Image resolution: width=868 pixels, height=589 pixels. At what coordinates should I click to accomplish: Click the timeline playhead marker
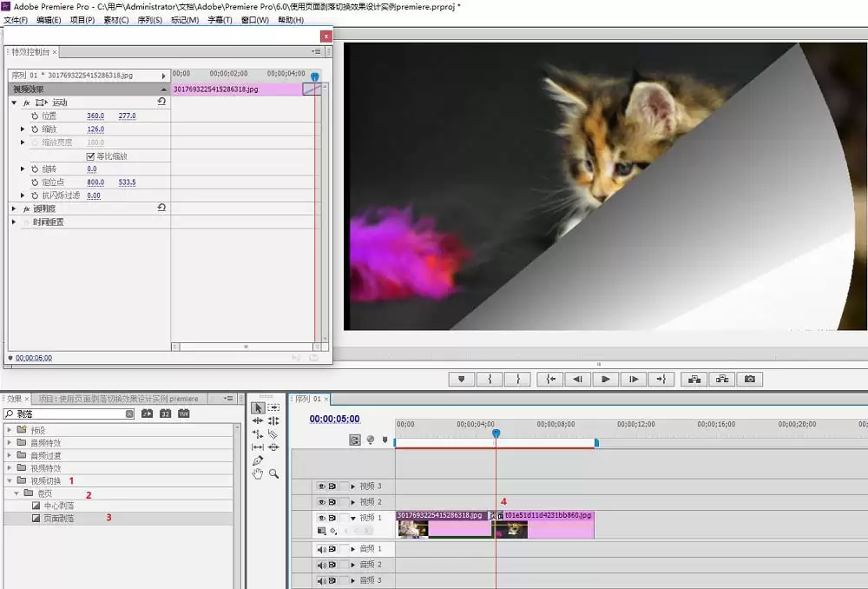click(x=496, y=433)
